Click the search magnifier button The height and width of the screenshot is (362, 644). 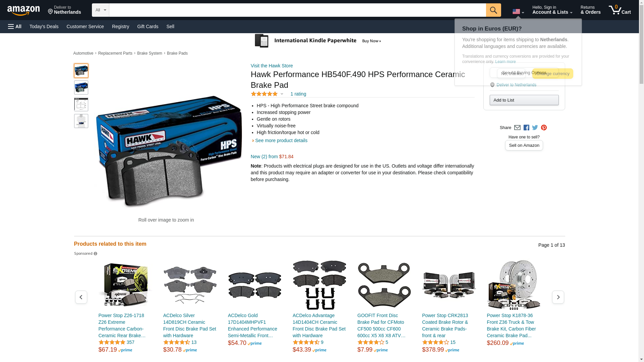click(x=493, y=10)
